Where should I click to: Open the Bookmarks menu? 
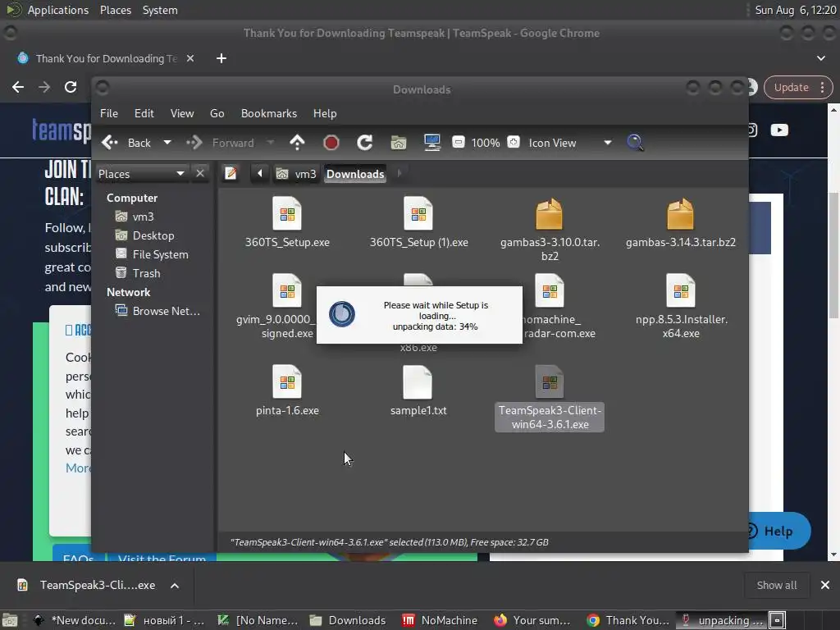click(x=269, y=113)
